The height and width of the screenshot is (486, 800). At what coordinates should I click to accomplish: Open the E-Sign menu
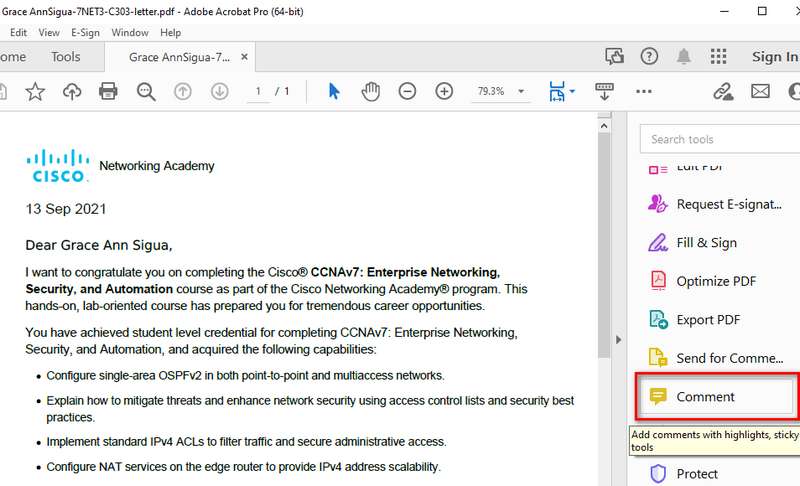pos(85,33)
